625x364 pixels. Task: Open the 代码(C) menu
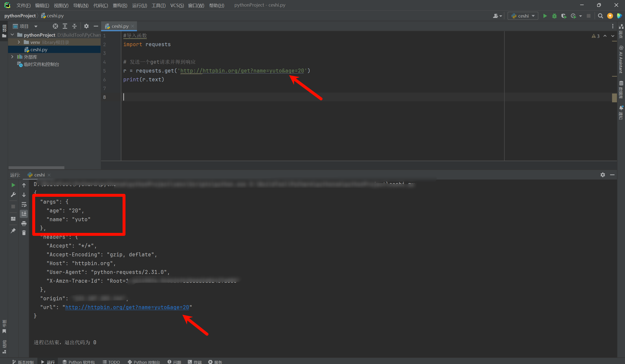click(100, 5)
